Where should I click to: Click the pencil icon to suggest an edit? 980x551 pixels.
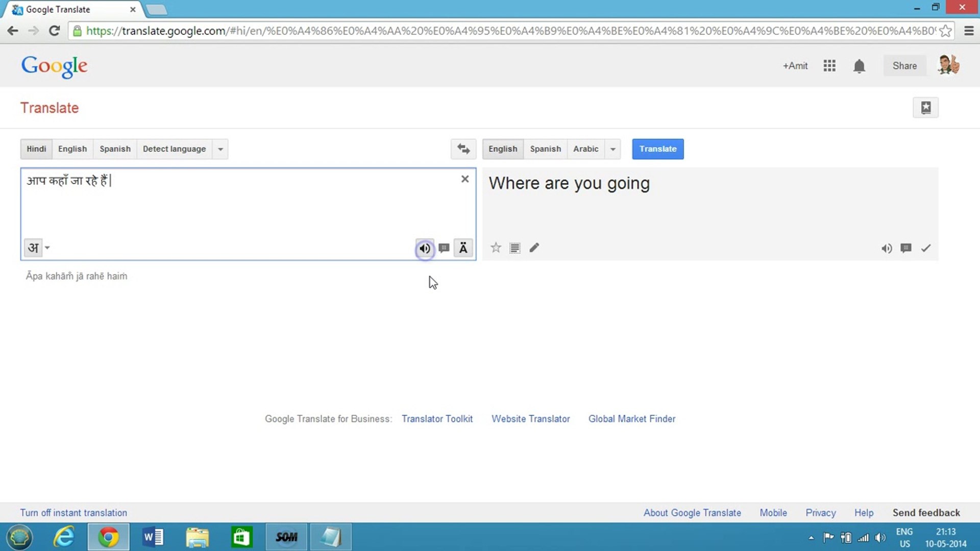(x=534, y=248)
